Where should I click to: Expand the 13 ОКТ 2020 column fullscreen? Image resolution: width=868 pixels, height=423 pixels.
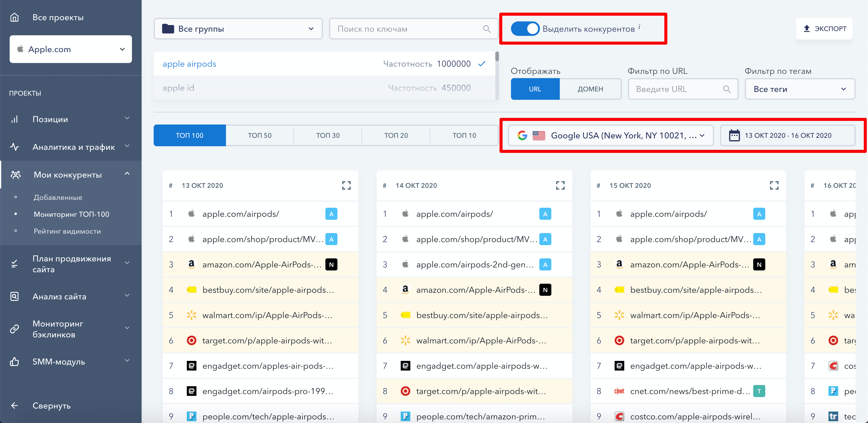(346, 185)
